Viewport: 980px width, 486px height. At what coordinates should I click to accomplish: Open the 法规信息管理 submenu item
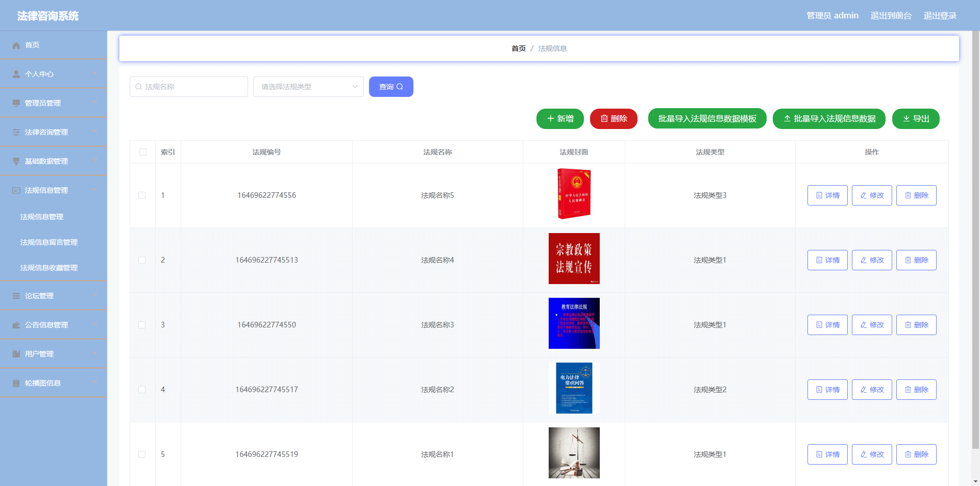point(54,217)
